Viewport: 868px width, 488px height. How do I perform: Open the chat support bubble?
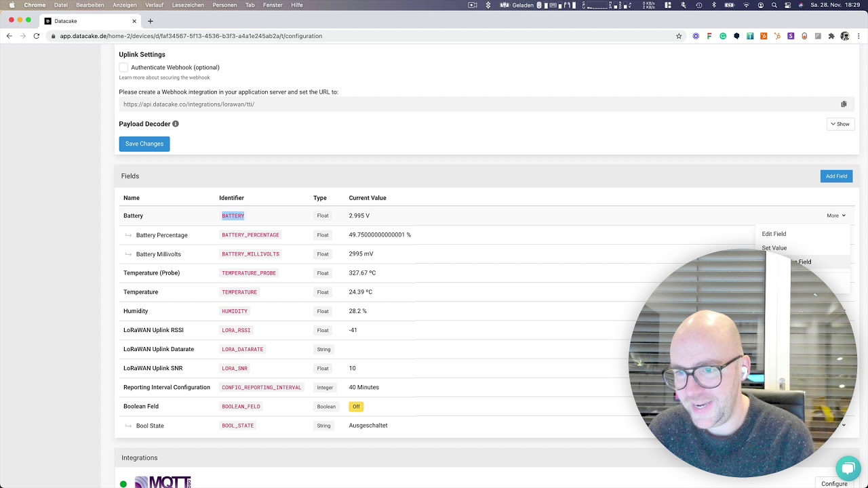coord(848,468)
